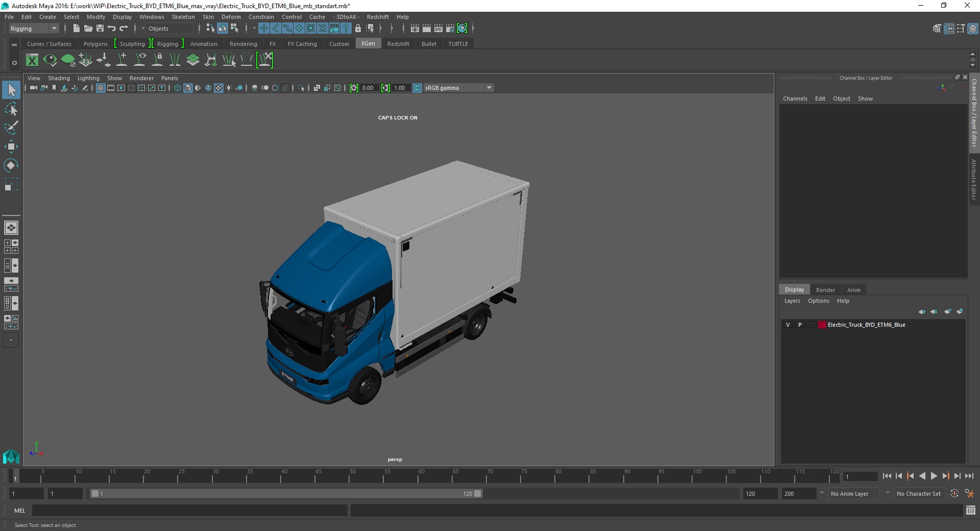Save the current scene with the floppy icon
The image size is (980, 531).
pyautogui.click(x=100, y=29)
